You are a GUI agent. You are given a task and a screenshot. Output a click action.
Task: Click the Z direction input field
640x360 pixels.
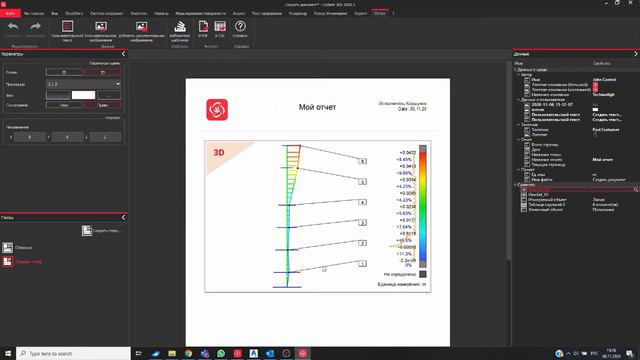(105, 137)
